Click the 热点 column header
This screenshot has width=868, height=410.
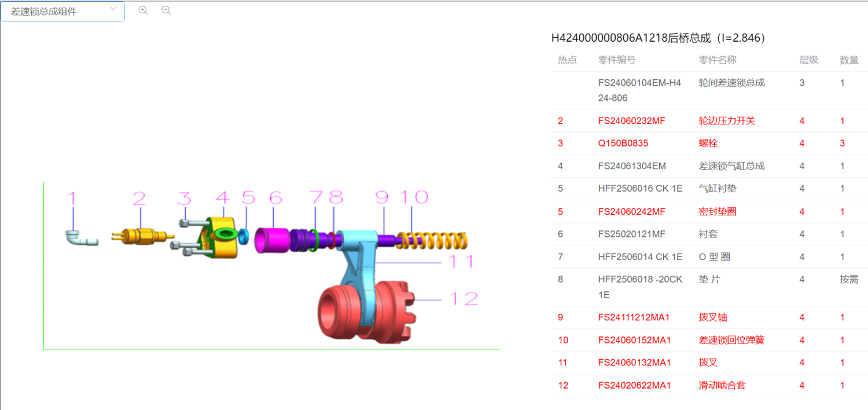pos(567,60)
